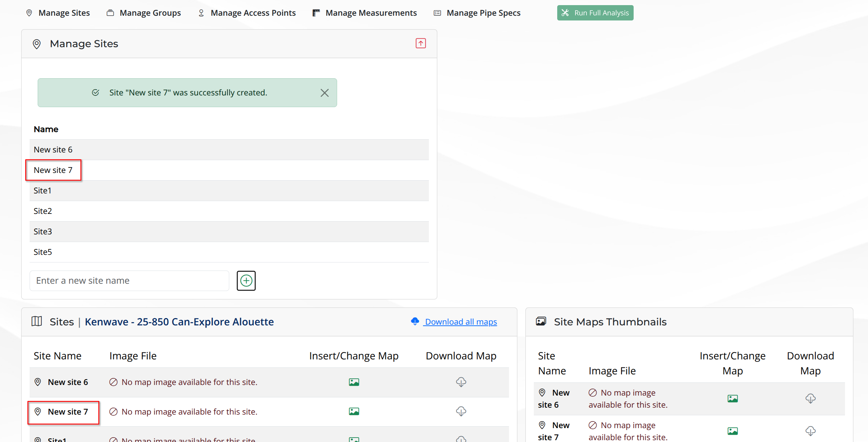Select Site3 in the Name list
868x442 pixels.
coord(229,231)
